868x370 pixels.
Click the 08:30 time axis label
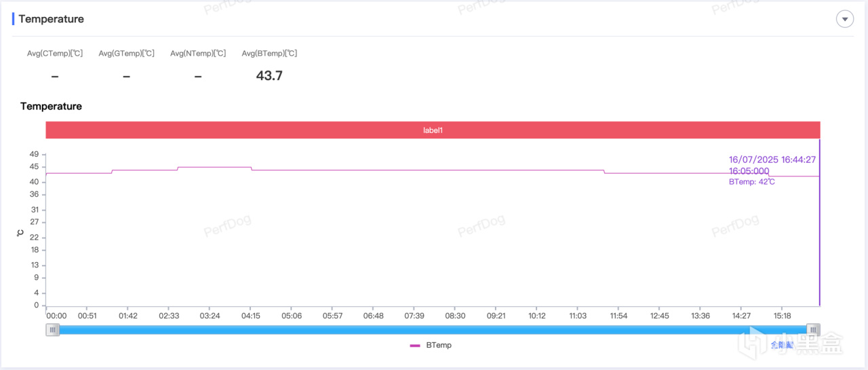point(455,316)
